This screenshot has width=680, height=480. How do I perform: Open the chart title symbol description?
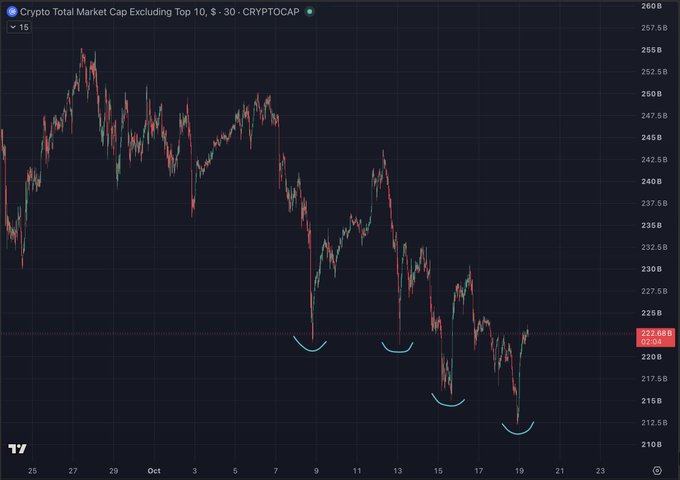click(x=160, y=12)
